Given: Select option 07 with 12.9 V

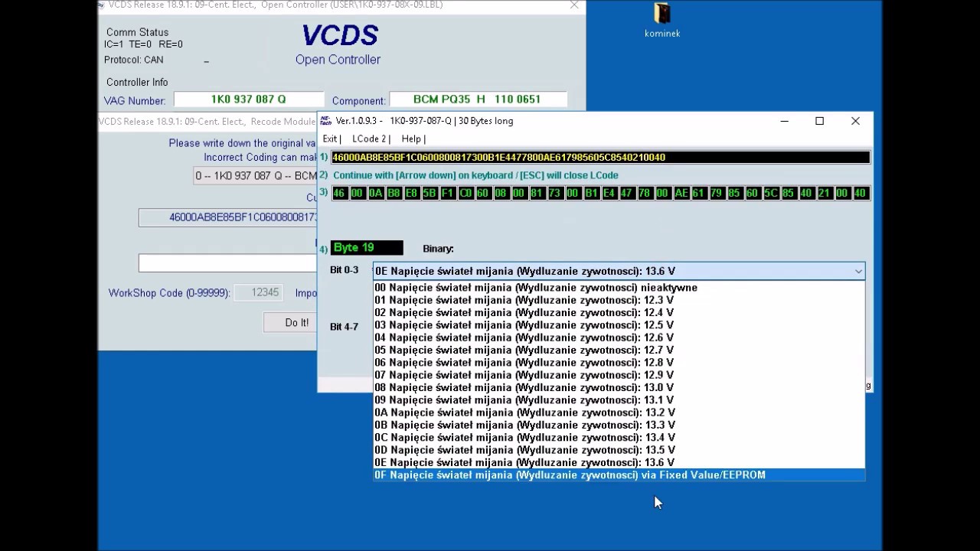Looking at the screenshot, I should pyautogui.click(x=619, y=375).
